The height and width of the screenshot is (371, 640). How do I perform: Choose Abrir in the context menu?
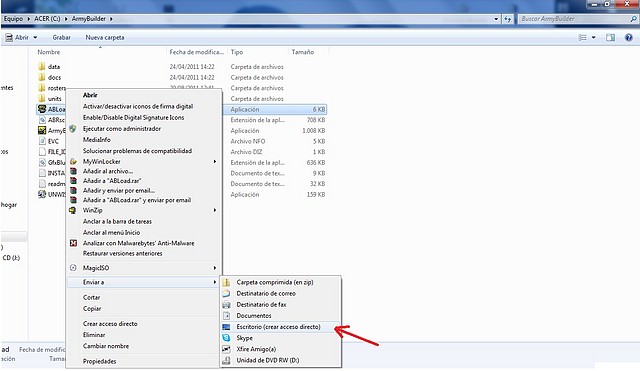click(x=90, y=95)
